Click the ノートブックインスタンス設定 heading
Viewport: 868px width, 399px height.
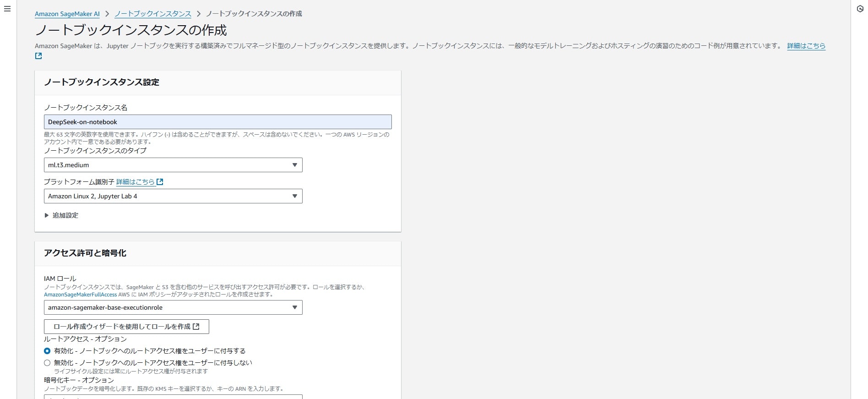(x=102, y=82)
